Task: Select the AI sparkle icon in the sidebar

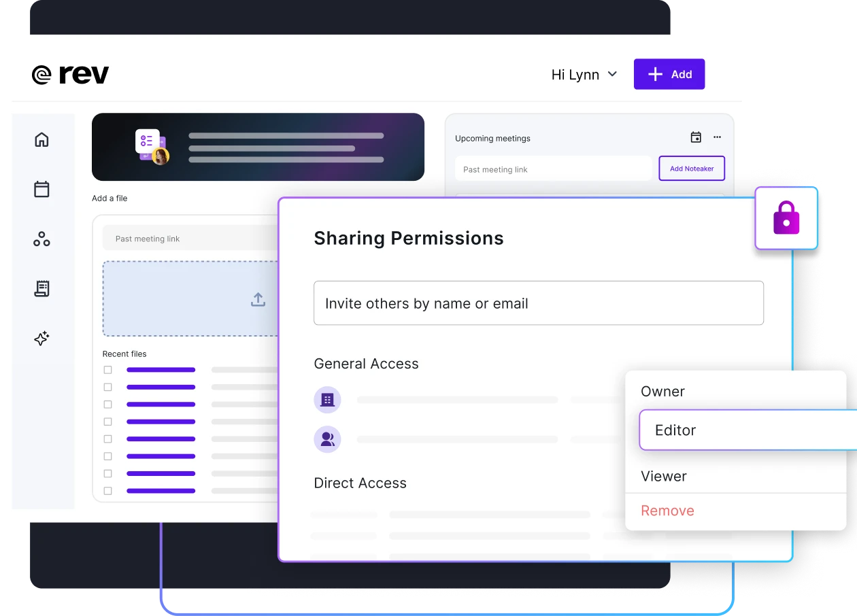Action: 41,338
